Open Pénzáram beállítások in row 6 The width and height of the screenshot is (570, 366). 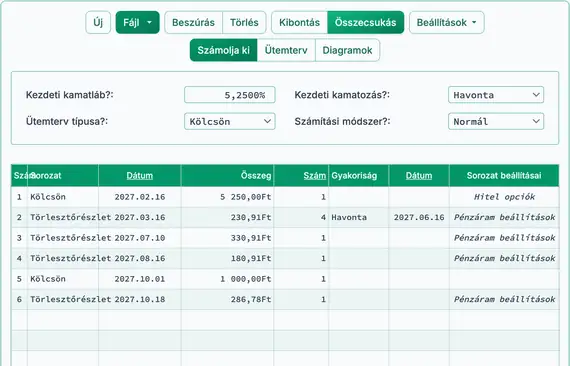(x=504, y=299)
